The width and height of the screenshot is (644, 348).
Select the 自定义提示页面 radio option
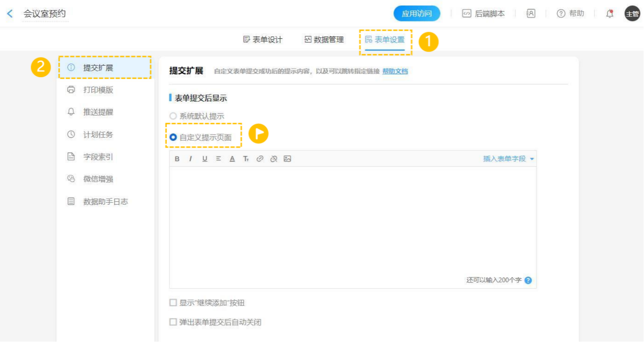pyautogui.click(x=173, y=138)
